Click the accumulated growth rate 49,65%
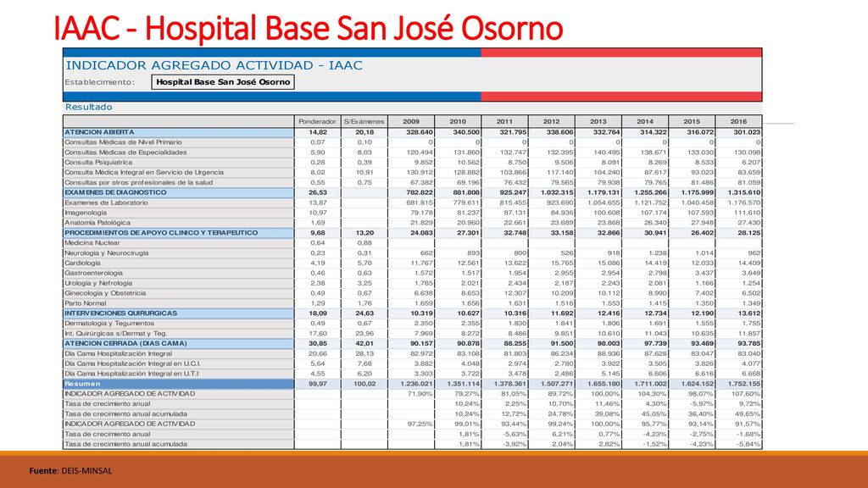Image resolution: width=868 pixels, height=488 pixels. [748, 413]
